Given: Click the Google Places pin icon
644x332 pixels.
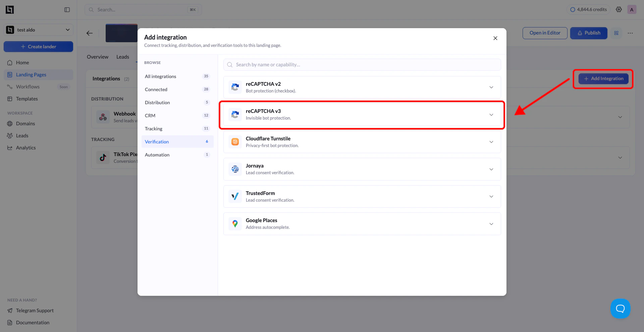Looking at the screenshot, I should (235, 224).
